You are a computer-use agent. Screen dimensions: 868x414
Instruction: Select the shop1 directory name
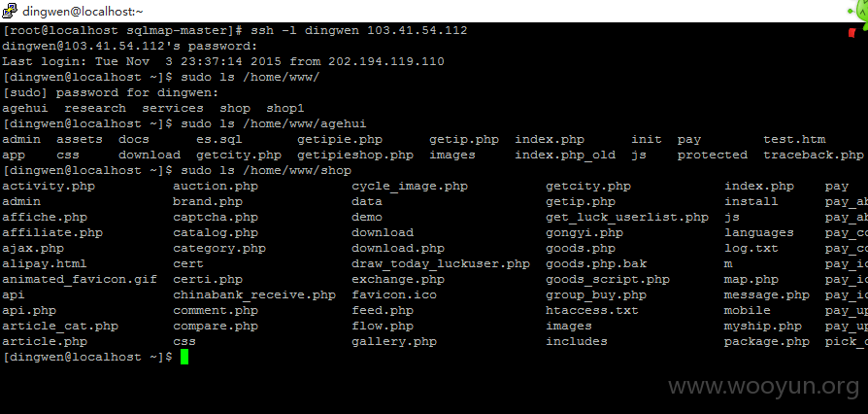285,109
